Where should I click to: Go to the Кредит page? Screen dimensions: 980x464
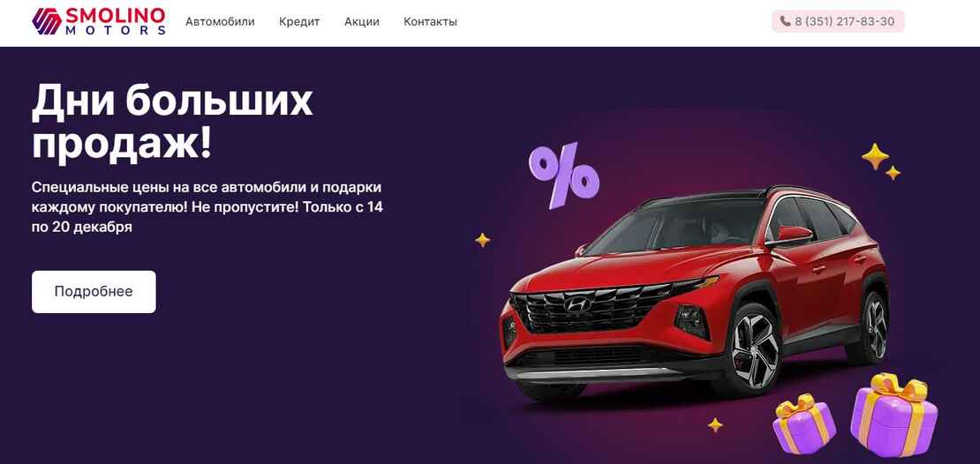299,22
